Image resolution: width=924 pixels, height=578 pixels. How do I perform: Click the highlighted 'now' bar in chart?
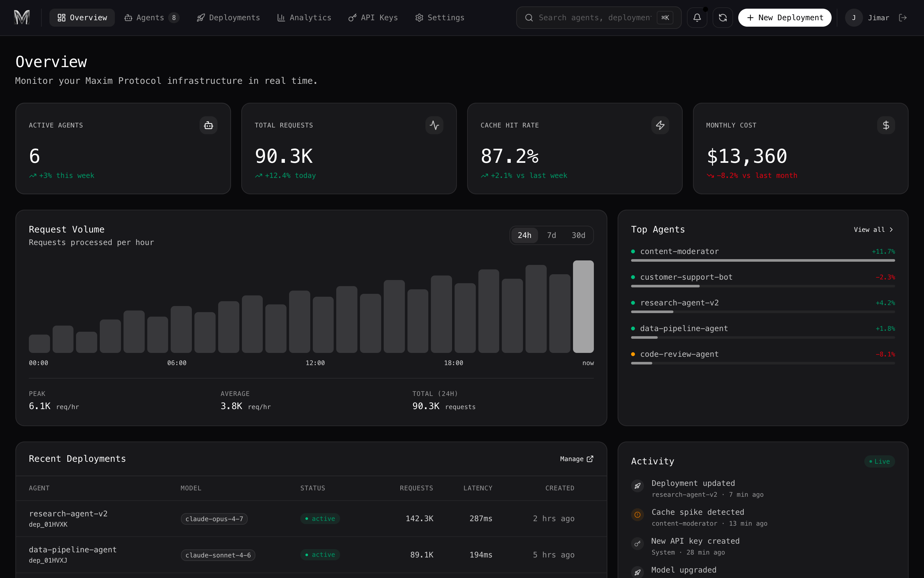click(583, 307)
